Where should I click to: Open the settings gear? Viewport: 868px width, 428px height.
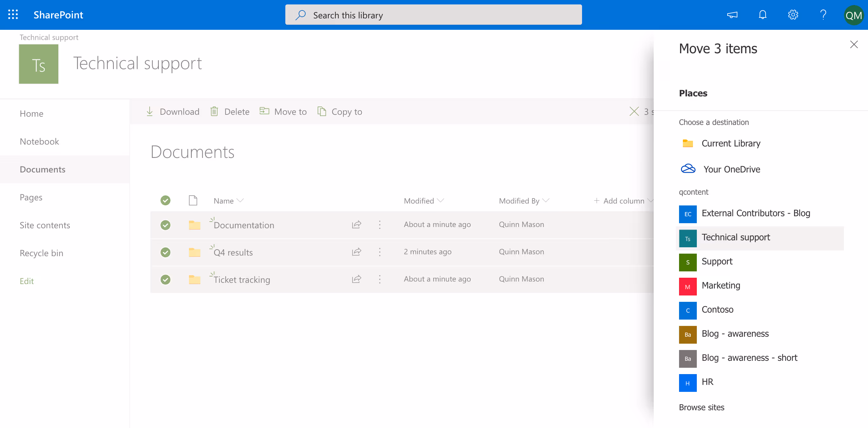pyautogui.click(x=793, y=15)
